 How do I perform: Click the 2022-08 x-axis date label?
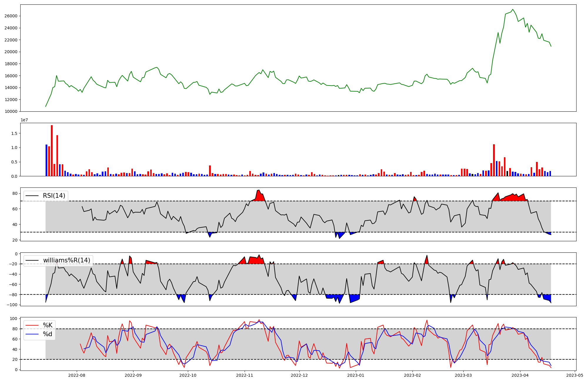coord(77,375)
